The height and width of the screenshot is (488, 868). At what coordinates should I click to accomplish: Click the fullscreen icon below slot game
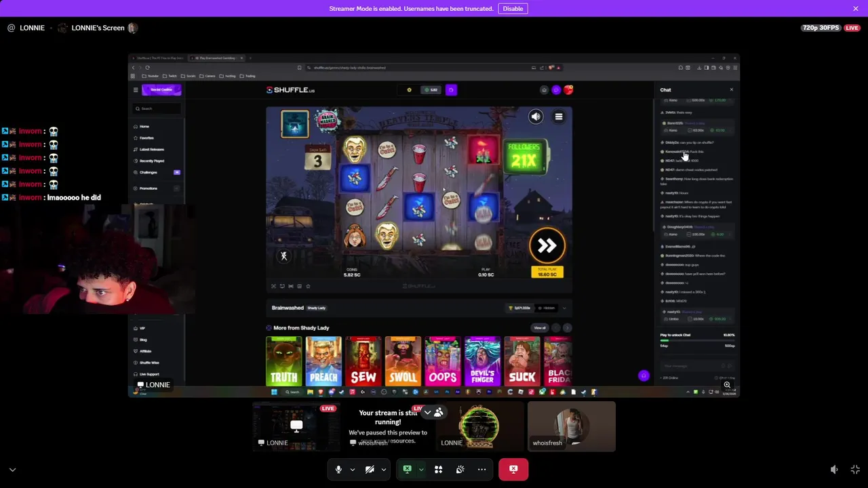click(274, 286)
